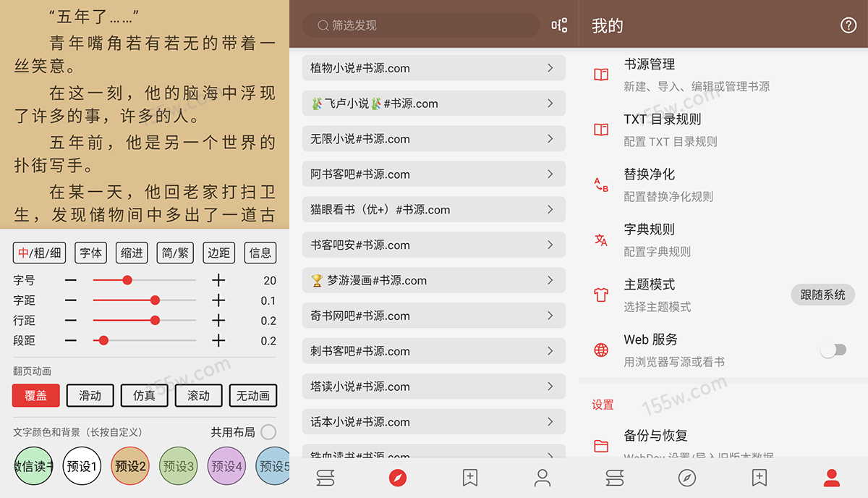Expand 猫眼看书（优+）#书源.com entry
This screenshot has width=868, height=498.
pos(433,209)
